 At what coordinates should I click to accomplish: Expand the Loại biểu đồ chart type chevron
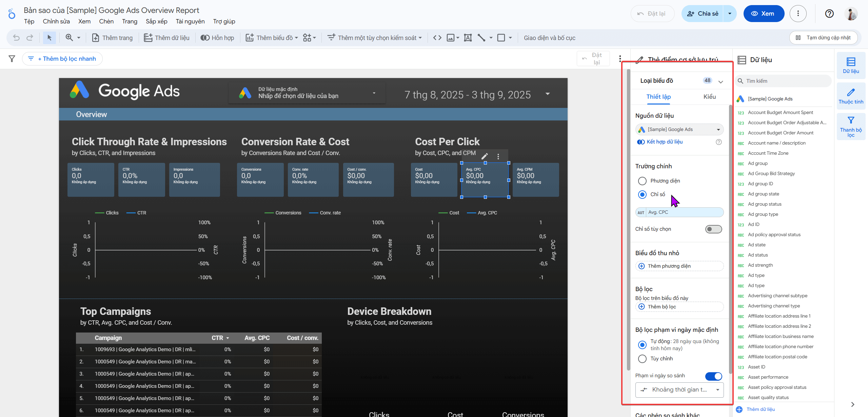point(721,81)
